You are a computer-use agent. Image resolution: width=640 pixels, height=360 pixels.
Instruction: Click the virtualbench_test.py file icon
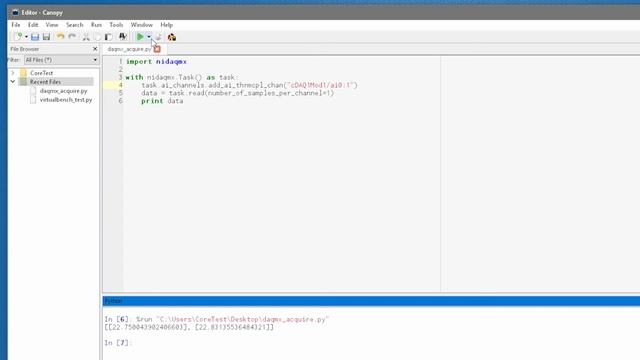point(33,100)
